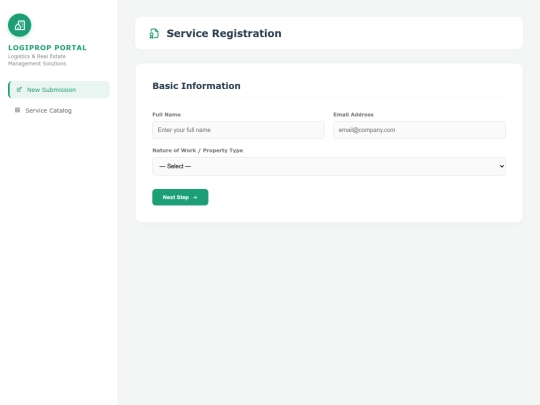Click the Next Step button
Viewport: 540px width, 405px height.
point(180,197)
